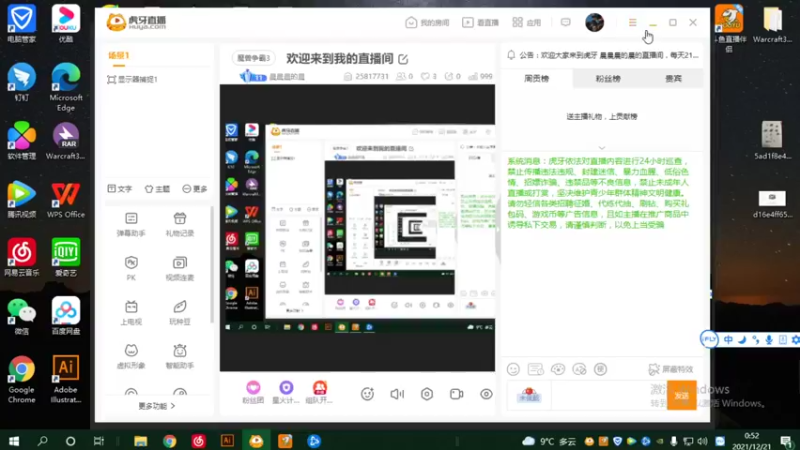Open the Windows Start menu

click(x=14, y=441)
